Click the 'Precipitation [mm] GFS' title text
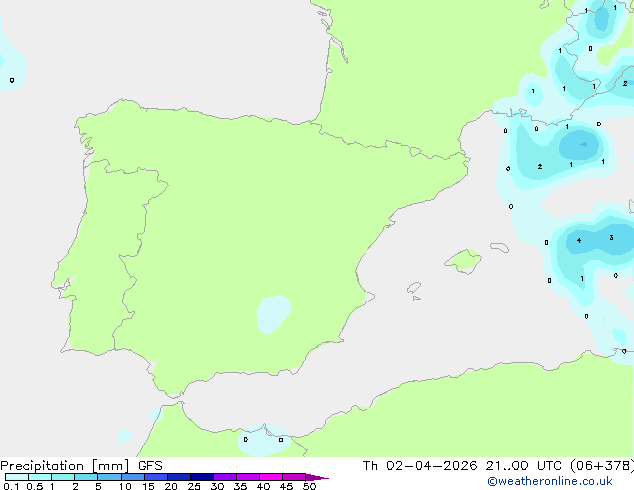This screenshot has height=490, width=634. tap(81, 466)
